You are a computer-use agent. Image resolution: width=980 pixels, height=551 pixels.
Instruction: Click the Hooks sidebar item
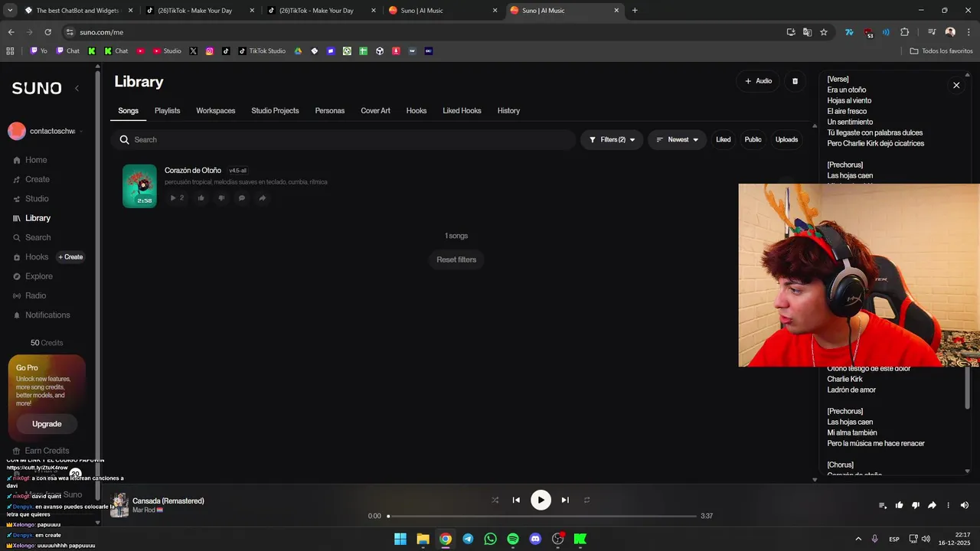31,257
